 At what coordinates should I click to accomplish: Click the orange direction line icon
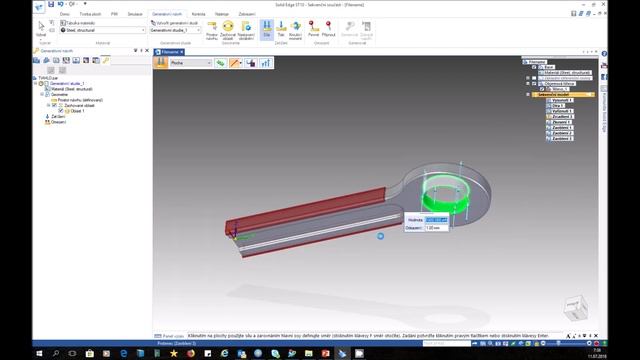(x=234, y=63)
